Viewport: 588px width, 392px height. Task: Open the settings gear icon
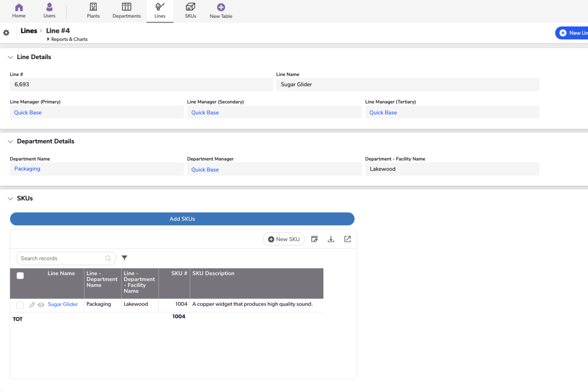(x=6, y=33)
